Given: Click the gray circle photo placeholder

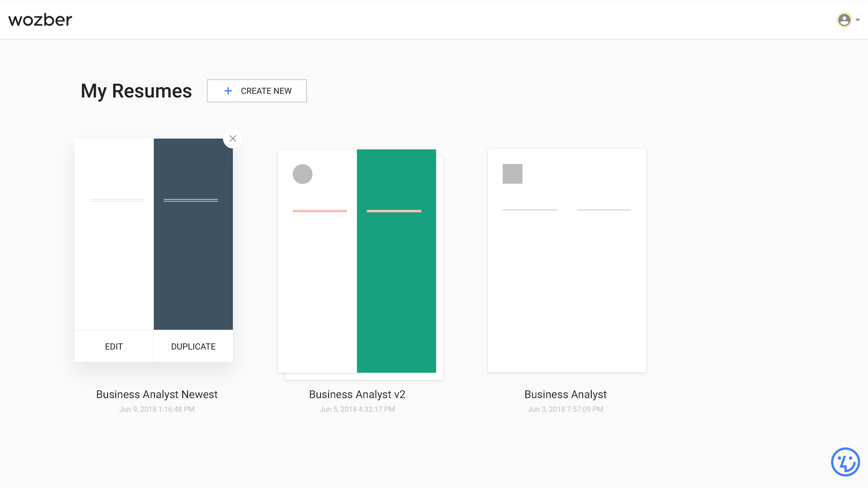Looking at the screenshot, I should point(302,174).
